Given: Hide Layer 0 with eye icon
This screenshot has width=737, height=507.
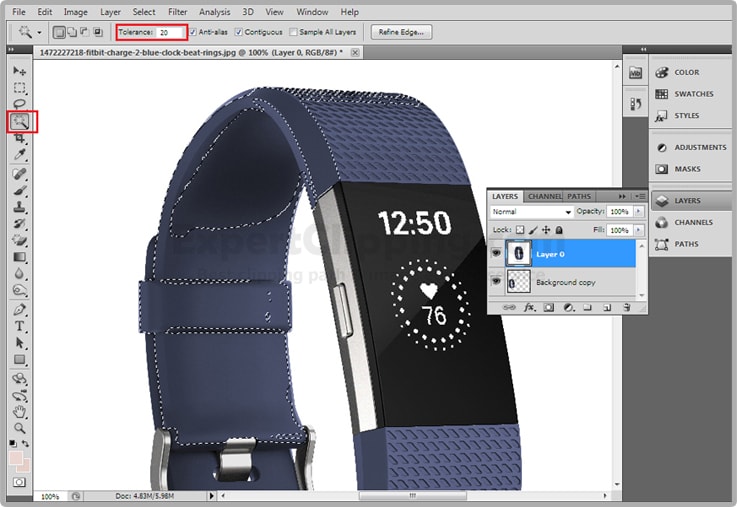Looking at the screenshot, I should [497, 254].
